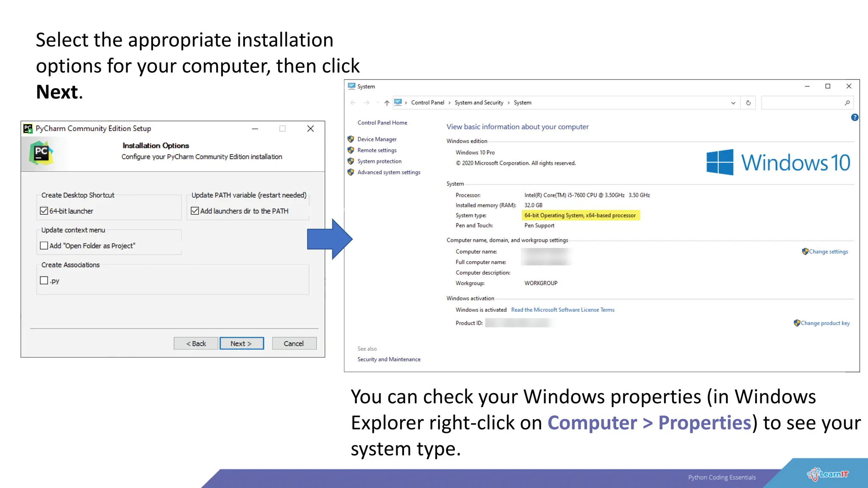Click the Windows 10 logo
Screen dimensions: 868x488
[x=778, y=162]
